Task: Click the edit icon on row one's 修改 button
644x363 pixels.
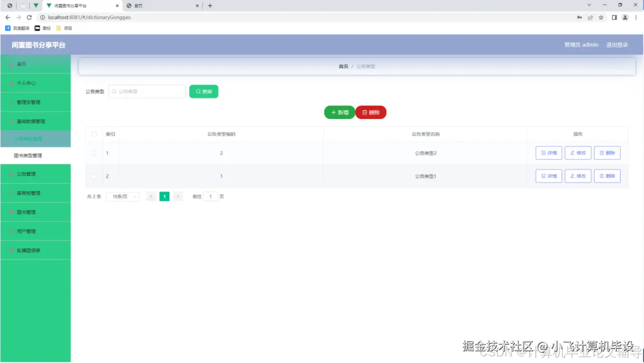Action: tap(573, 153)
